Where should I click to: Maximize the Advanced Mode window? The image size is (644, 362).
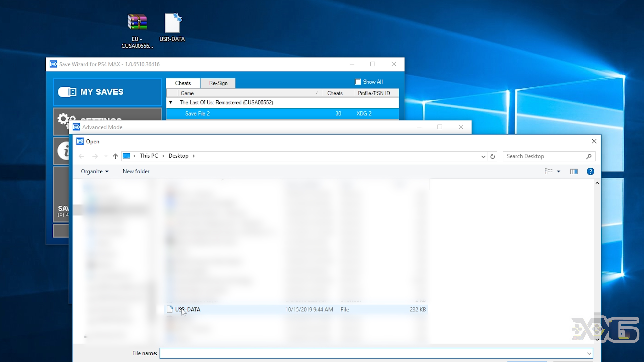(440, 127)
